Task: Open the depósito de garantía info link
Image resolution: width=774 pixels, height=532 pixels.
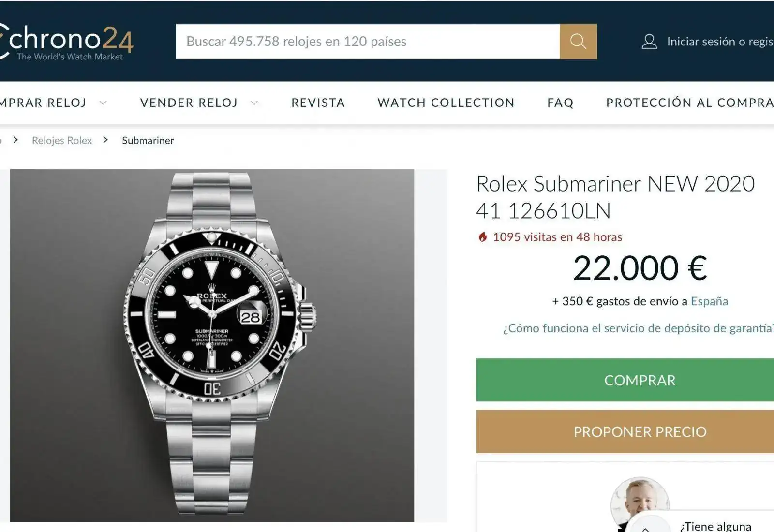Action: pyautogui.click(x=638, y=328)
